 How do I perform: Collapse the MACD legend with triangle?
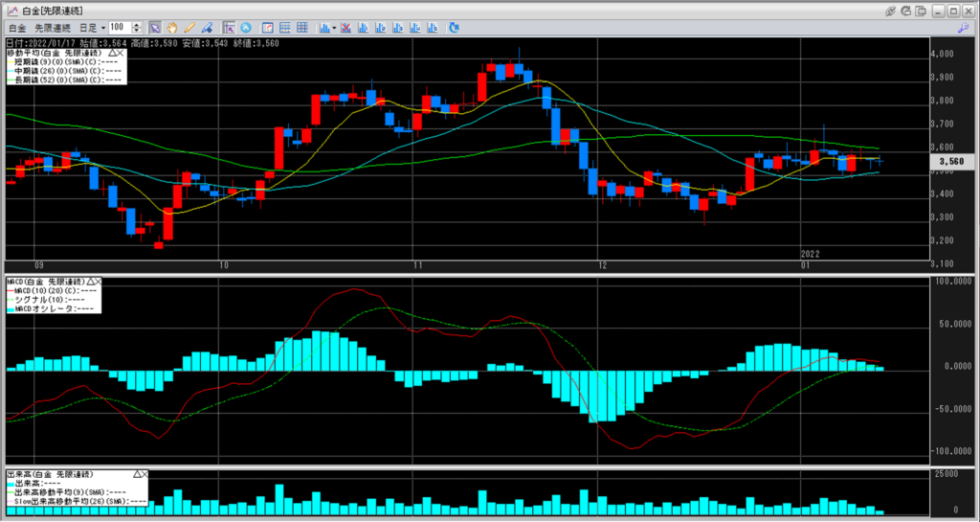(91, 282)
